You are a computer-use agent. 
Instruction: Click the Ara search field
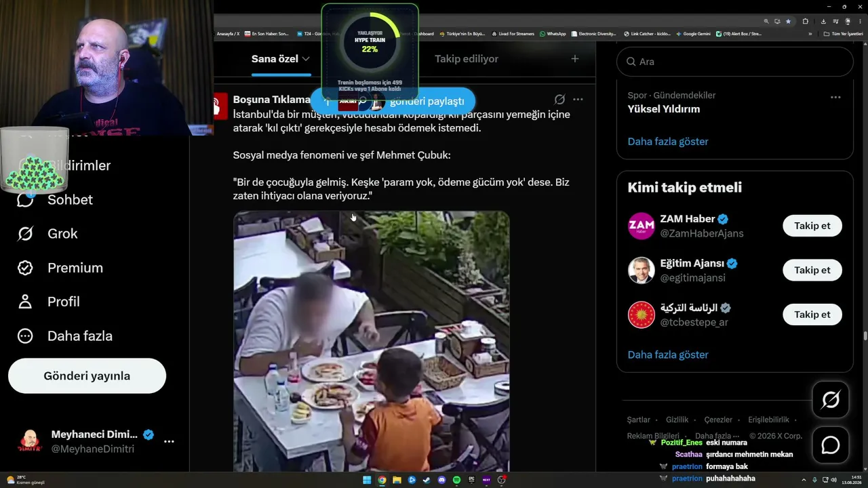pyautogui.click(x=735, y=62)
